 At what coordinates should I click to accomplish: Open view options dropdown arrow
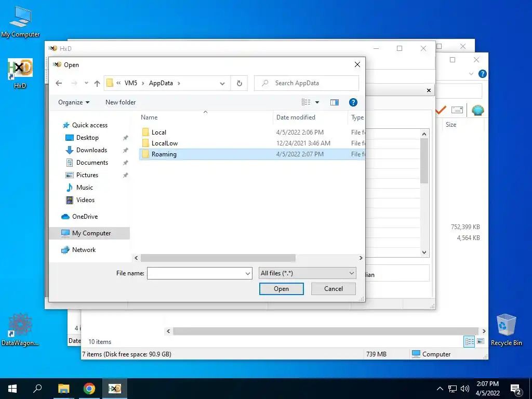[x=317, y=102]
